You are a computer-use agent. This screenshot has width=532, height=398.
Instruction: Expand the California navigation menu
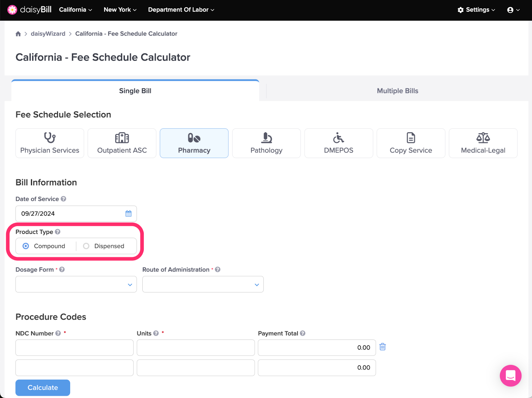point(75,10)
